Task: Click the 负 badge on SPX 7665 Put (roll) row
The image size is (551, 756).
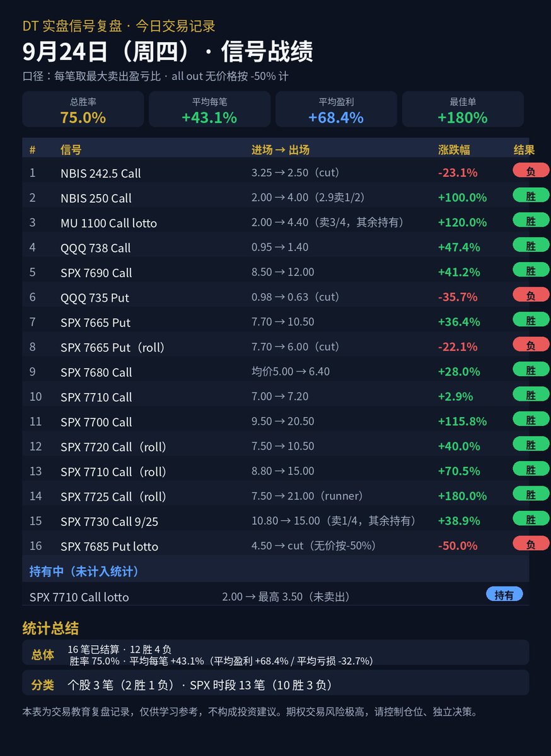Action: tap(531, 345)
